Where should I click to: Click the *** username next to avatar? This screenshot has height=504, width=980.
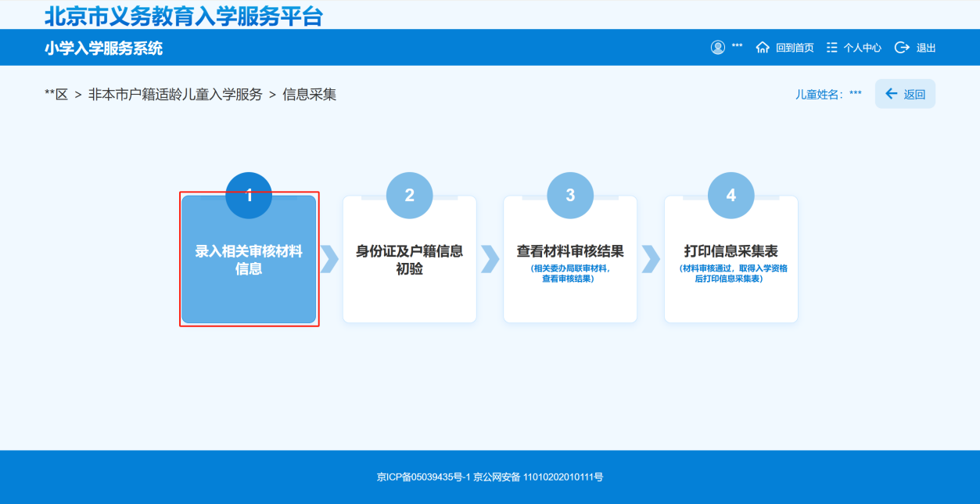[x=737, y=47]
